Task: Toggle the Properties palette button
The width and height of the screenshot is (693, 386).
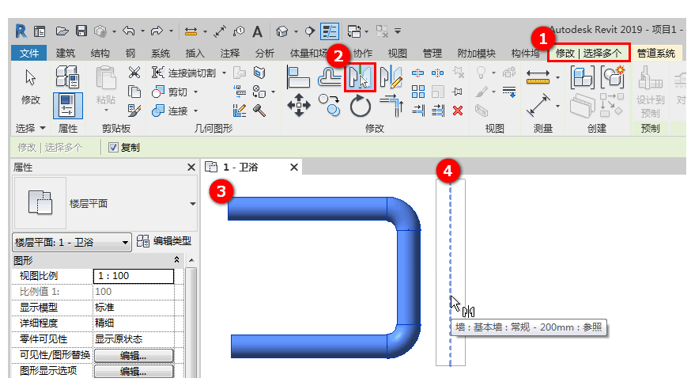Action: click(68, 105)
